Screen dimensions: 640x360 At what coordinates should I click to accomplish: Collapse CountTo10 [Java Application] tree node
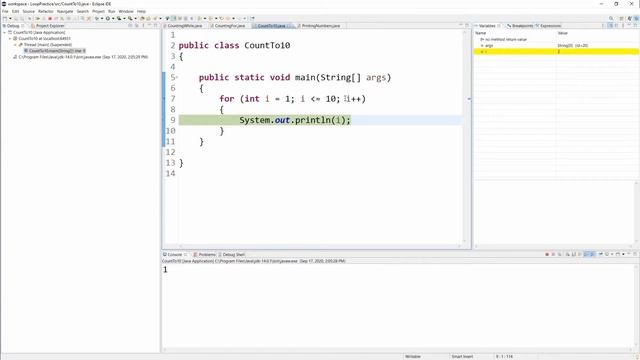pyautogui.click(x=4, y=32)
